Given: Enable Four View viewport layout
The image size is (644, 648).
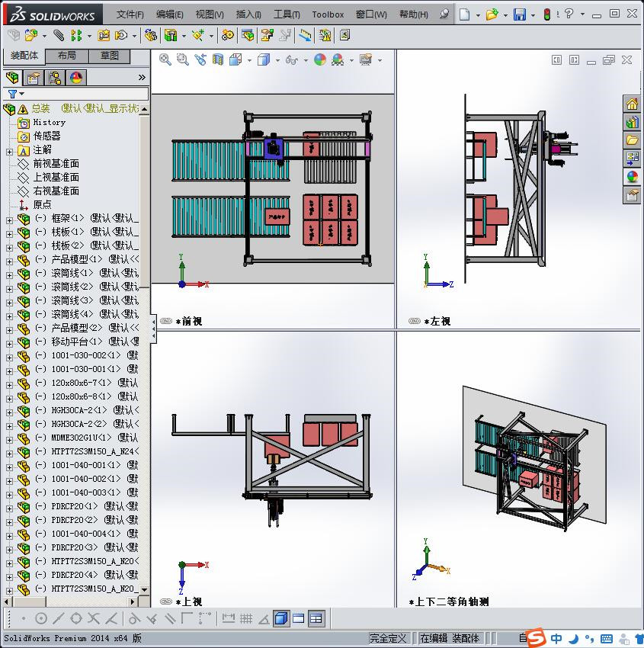Looking at the screenshot, I should (x=316, y=618).
